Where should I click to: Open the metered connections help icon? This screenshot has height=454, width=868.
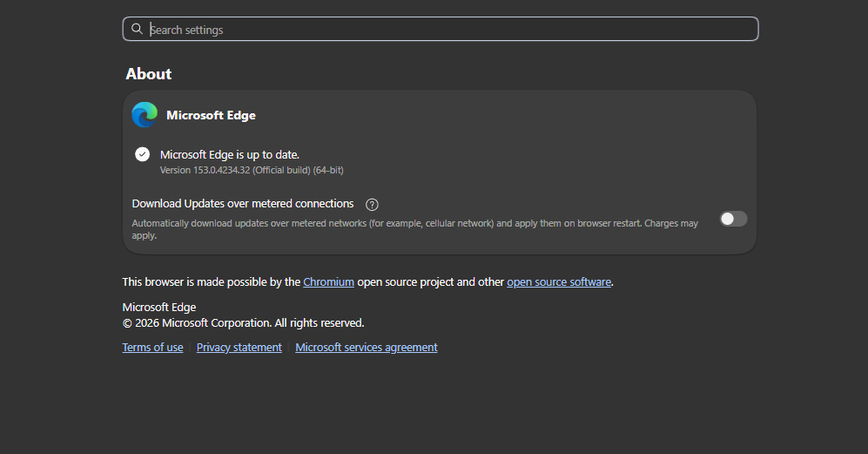[372, 205]
